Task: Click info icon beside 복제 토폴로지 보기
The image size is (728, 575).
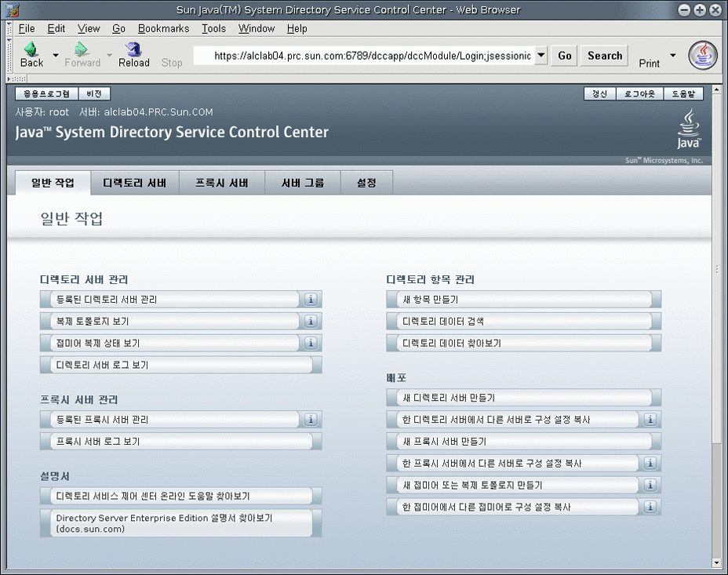Action: pos(311,321)
